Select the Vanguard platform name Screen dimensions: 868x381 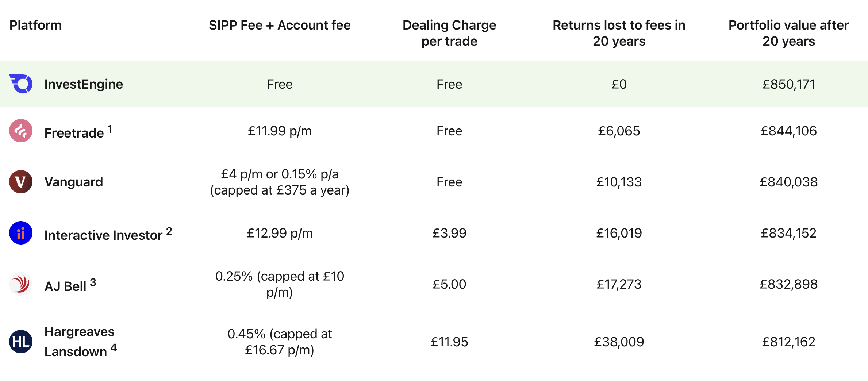[x=74, y=182]
